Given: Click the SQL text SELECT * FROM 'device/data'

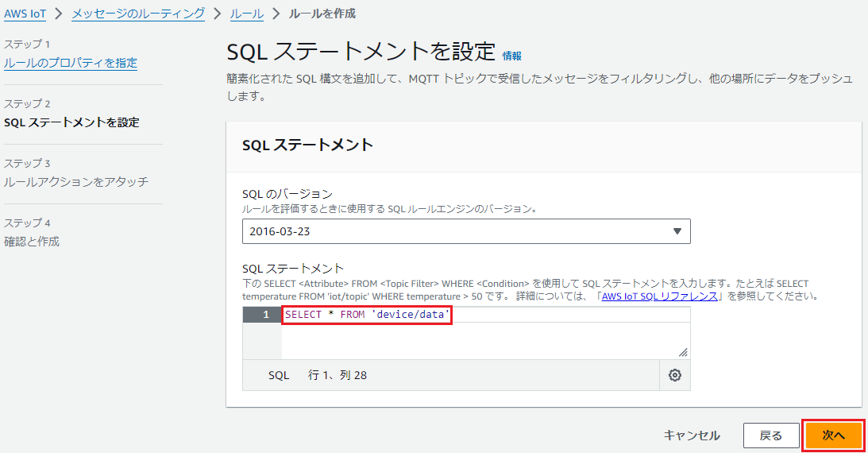Looking at the screenshot, I should click(x=366, y=315).
